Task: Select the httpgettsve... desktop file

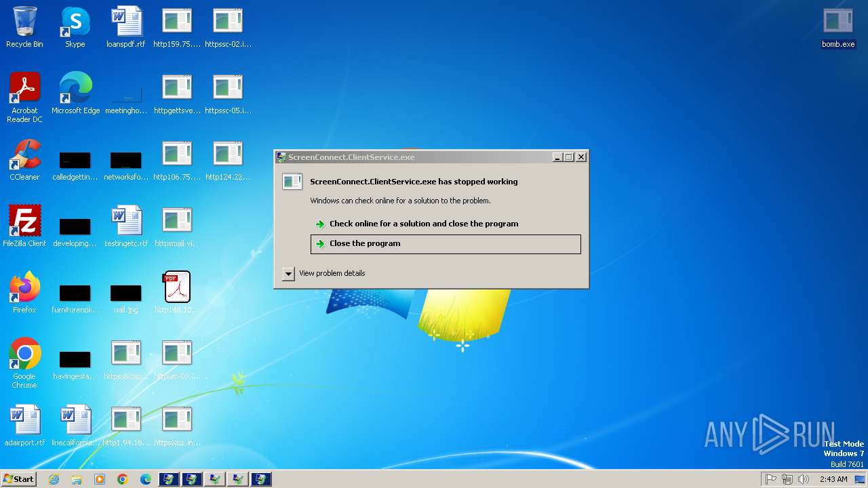Action: (x=177, y=94)
